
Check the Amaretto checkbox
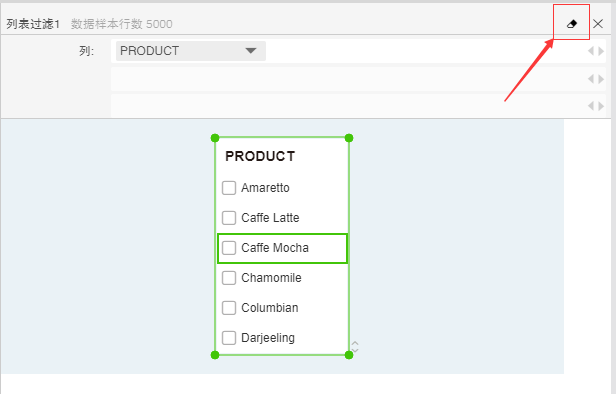click(x=229, y=188)
